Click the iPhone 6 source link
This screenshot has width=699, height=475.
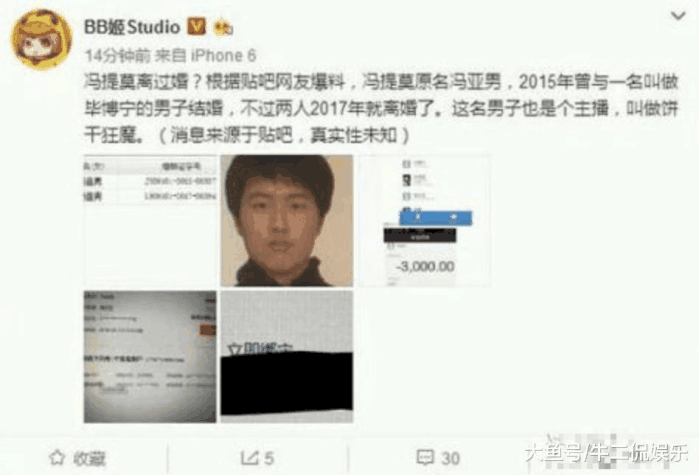[x=223, y=56]
